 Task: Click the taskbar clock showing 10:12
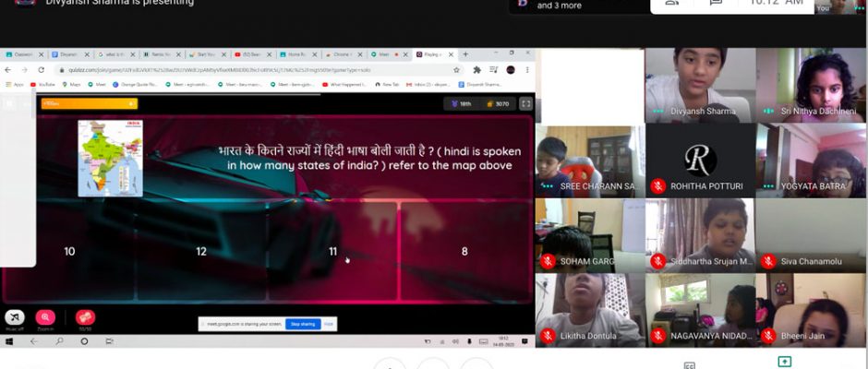tap(502, 341)
